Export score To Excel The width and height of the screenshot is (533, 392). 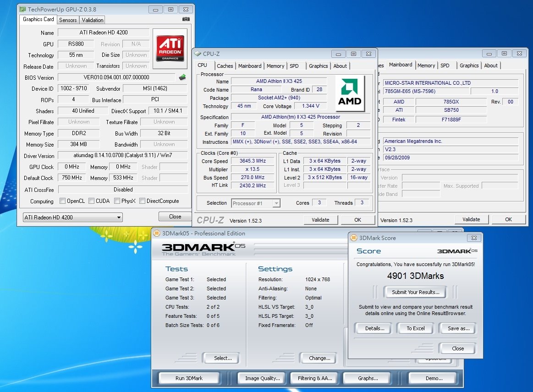416,328
